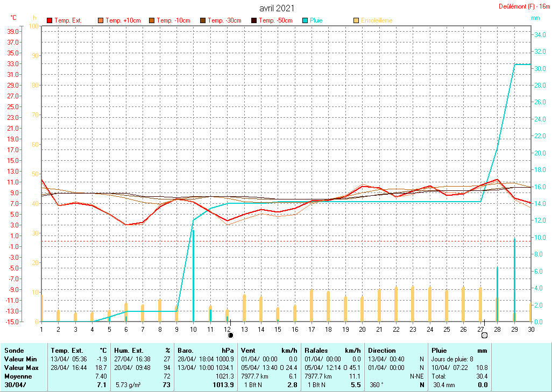552x392 pixels.
Task: Click the new moon icon below day 12
Action: coord(231,335)
